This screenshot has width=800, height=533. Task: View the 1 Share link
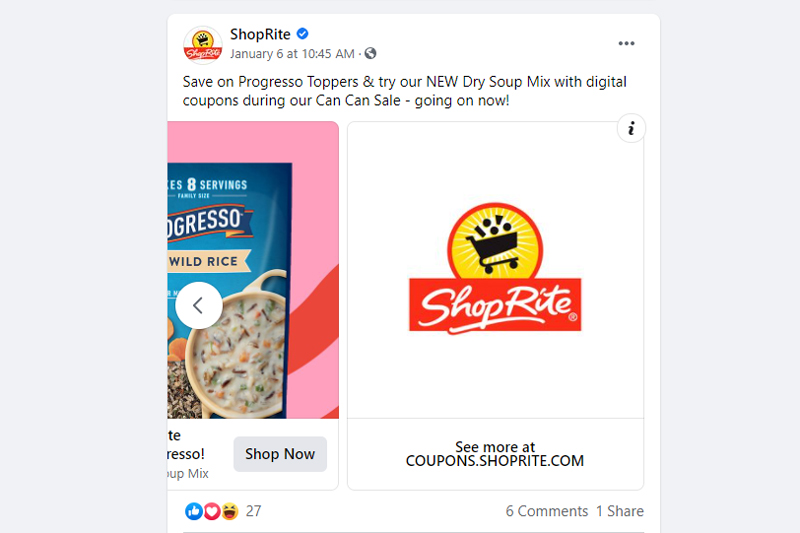pyautogui.click(x=620, y=511)
